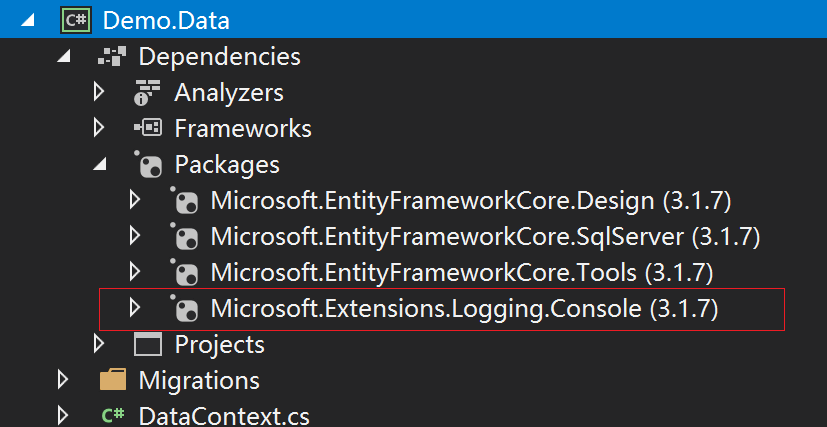Image resolution: width=827 pixels, height=427 pixels.
Task: Collapse the Dependencies tree node
Action: point(64,57)
